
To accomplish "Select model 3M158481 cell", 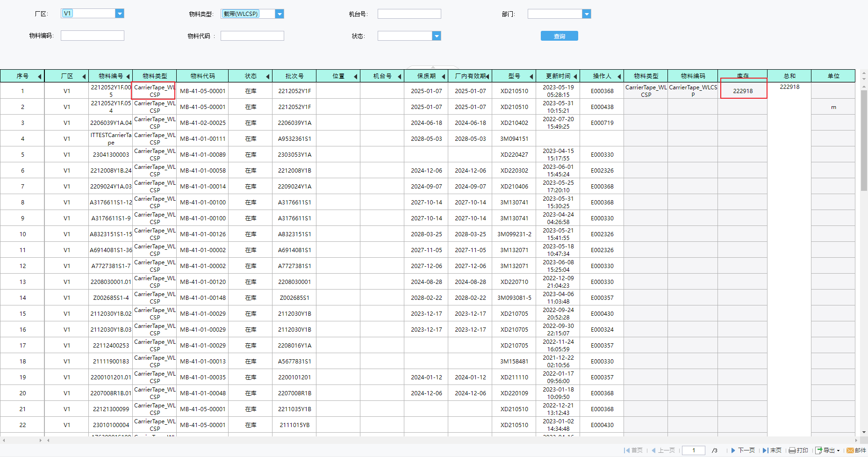I will click(x=514, y=362).
